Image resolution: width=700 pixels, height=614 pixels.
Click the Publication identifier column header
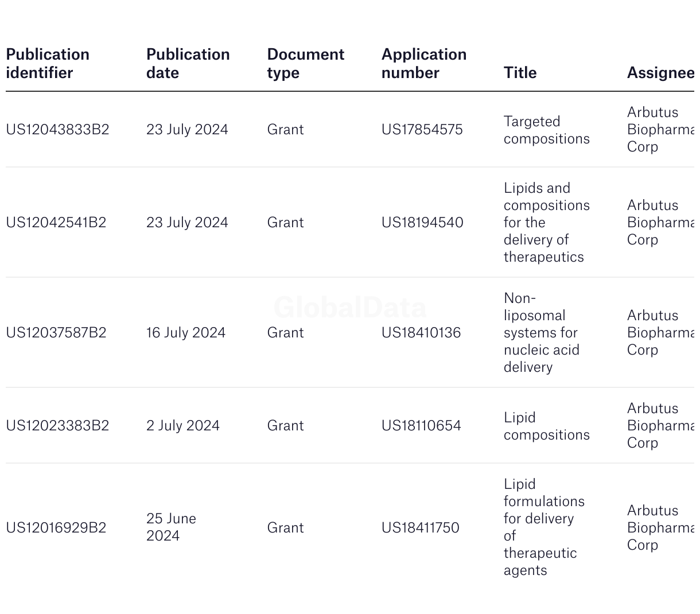[x=48, y=64]
